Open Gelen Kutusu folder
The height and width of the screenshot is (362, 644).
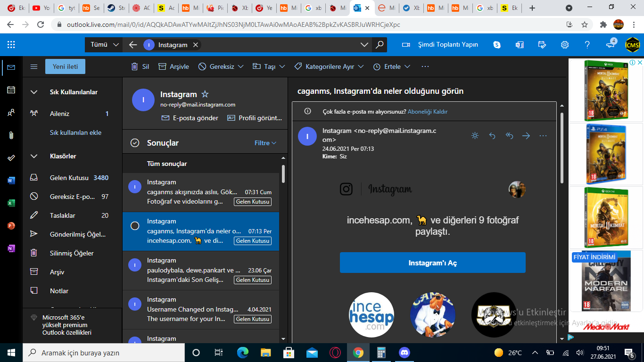[x=72, y=178]
